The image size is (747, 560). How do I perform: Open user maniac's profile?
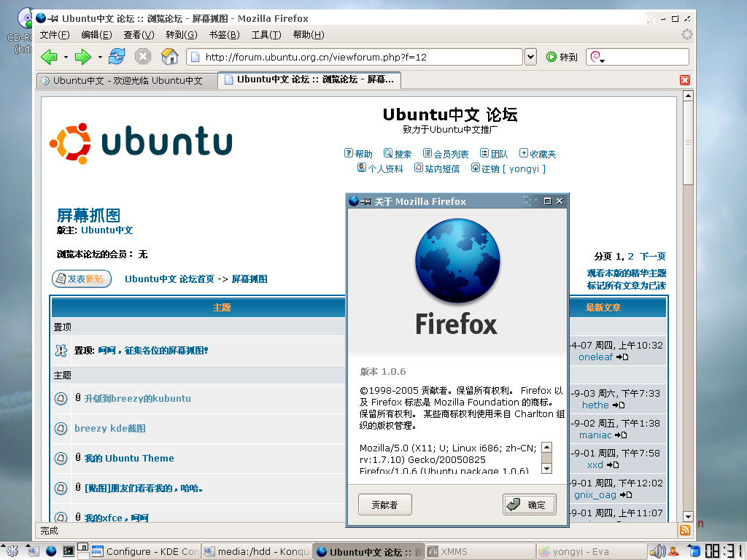coord(595,435)
